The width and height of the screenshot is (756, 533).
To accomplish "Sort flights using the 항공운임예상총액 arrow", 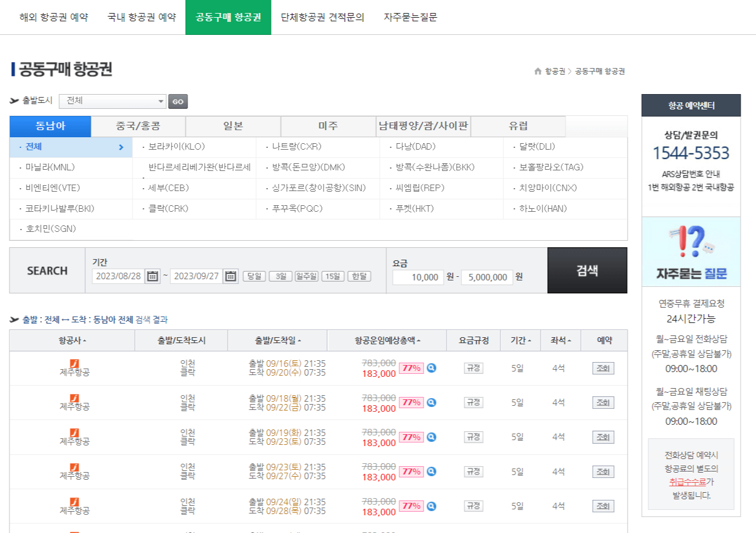I will click(x=418, y=340).
